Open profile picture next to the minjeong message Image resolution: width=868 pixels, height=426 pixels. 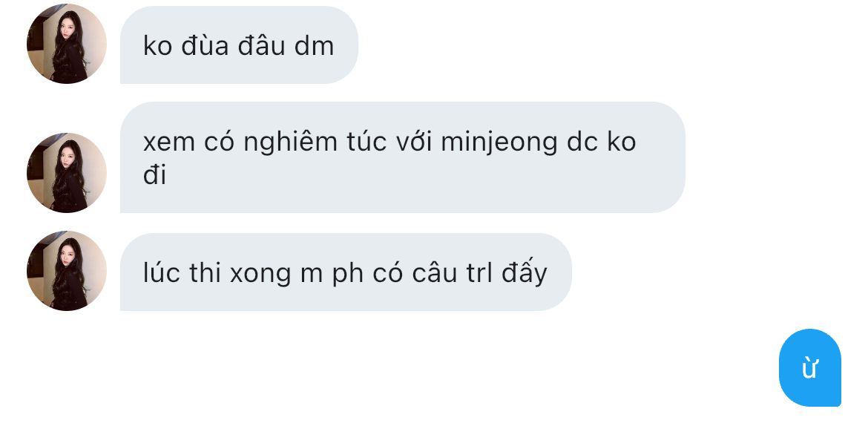67,173
